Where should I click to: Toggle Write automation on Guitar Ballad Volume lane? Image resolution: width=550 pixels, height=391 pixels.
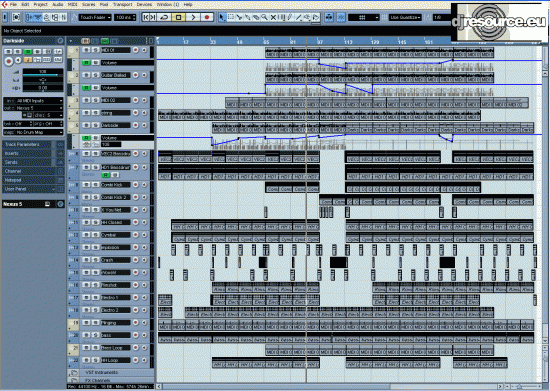point(95,88)
